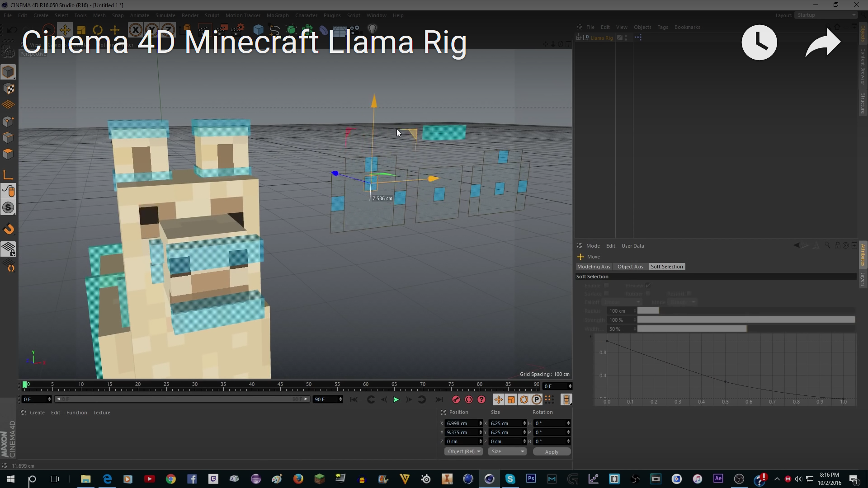
Task: Open Attribute Manager Mode menu
Action: tap(593, 246)
